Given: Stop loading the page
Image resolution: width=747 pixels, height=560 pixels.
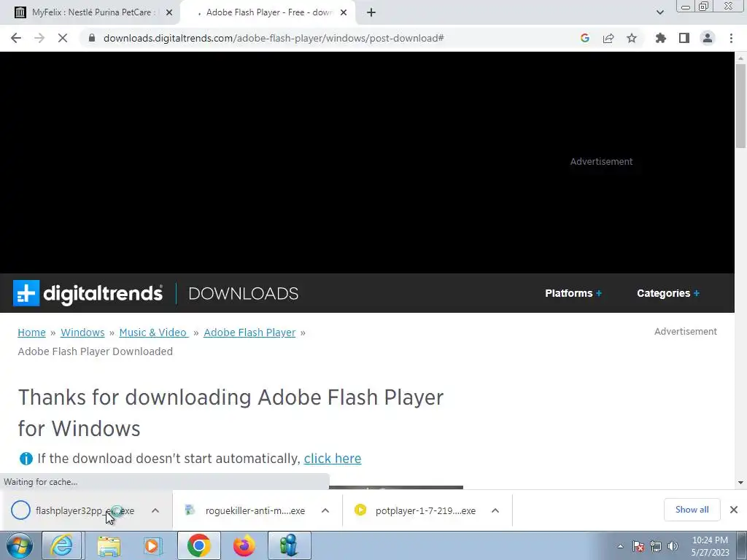Looking at the screenshot, I should pyautogui.click(x=63, y=38).
